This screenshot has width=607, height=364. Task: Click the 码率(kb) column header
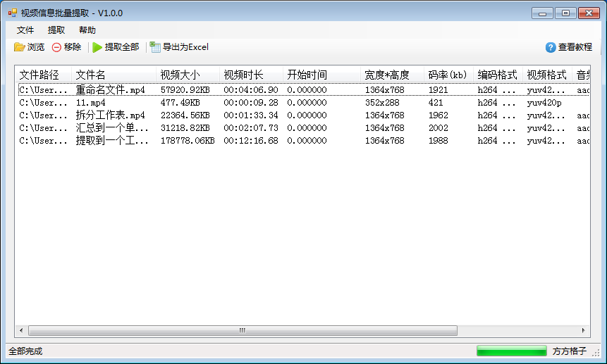click(447, 75)
